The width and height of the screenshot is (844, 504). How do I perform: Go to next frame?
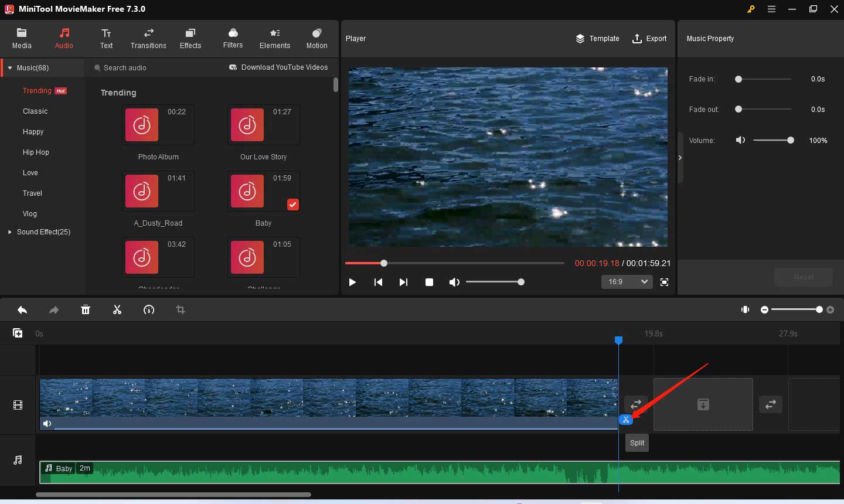point(403,282)
